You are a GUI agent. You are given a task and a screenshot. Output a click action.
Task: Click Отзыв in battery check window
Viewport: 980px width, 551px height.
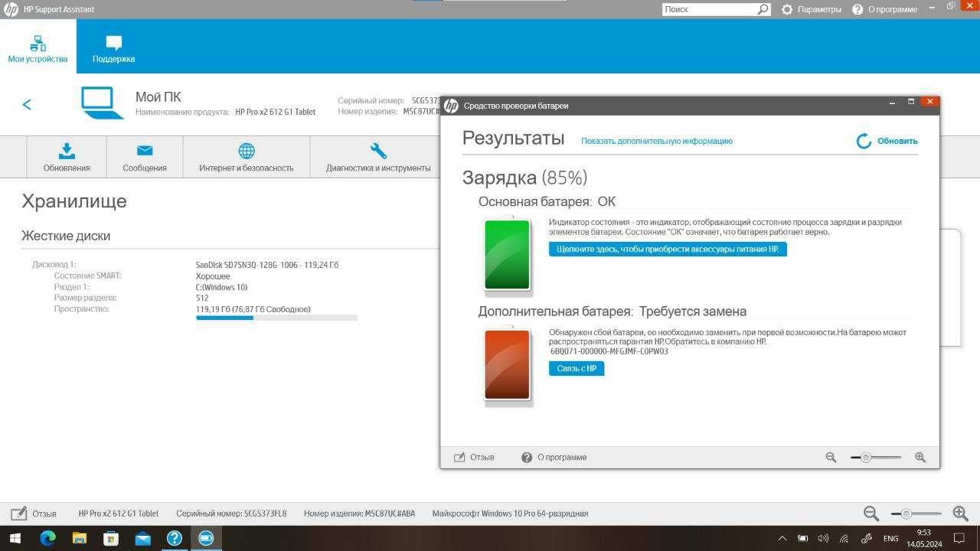(x=474, y=457)
